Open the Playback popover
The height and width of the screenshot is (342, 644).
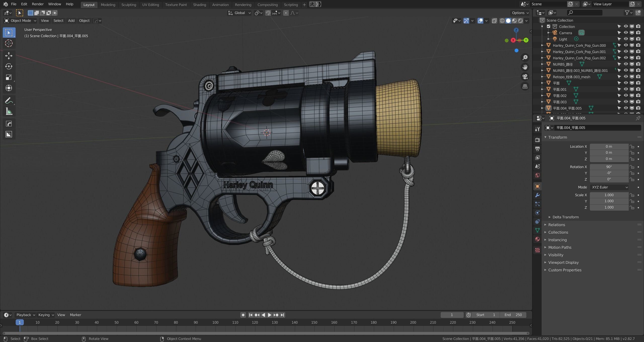pos(25,315)
